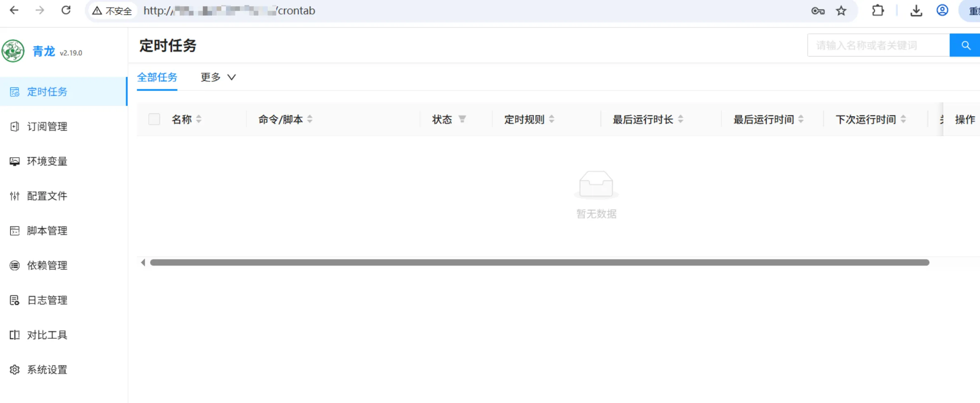Open 环境变量 from the sidebar
980x403 pixels.
point(47,161)
